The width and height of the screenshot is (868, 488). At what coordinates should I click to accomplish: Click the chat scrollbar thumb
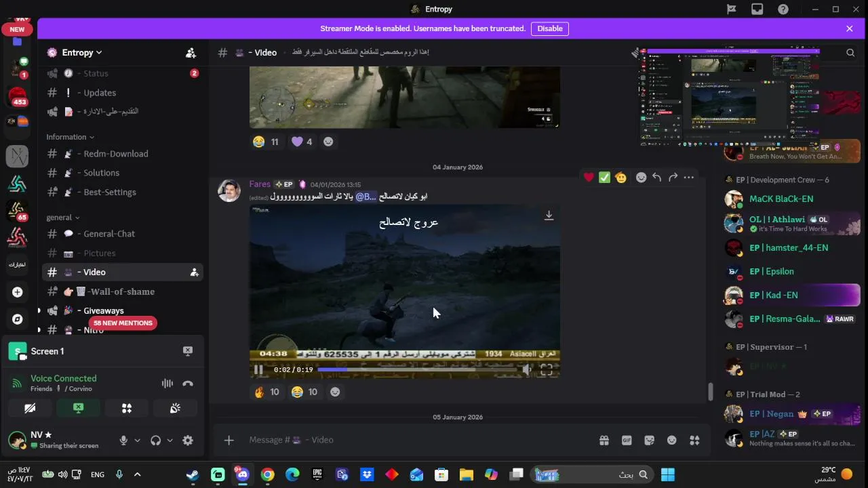click(710, 392)
